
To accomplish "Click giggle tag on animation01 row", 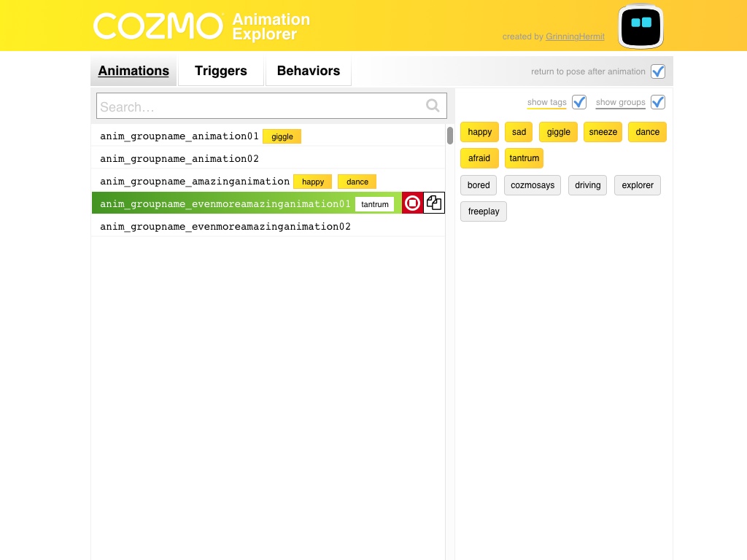I will pyautogui.click(x=282, y=136).
